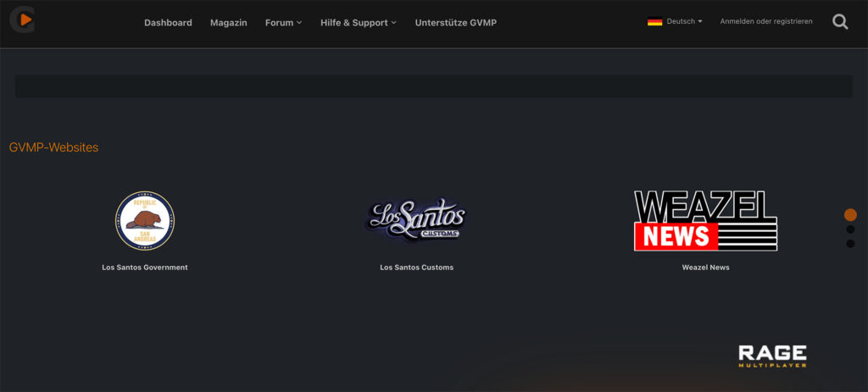868x392 pixels.
Task: Open the Weazel News logo
Action: pyautogui.click(x=705, y=221)
